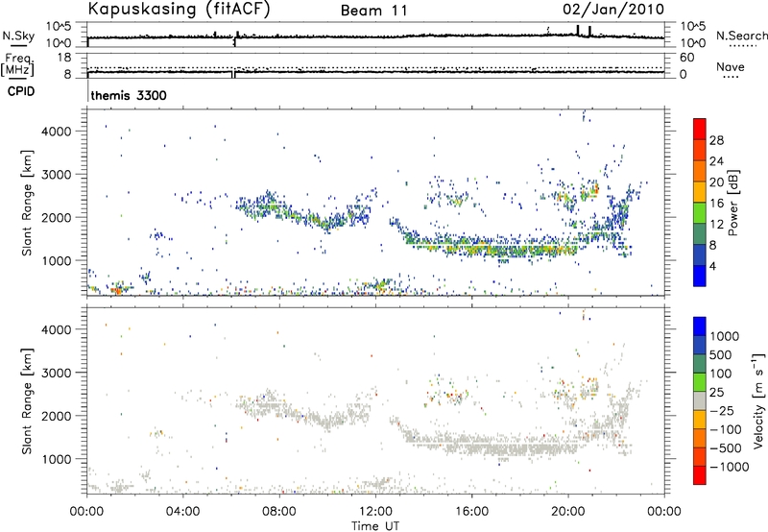
Task: Click left 10^5 tick on noise axis
Action: point(59,27)
